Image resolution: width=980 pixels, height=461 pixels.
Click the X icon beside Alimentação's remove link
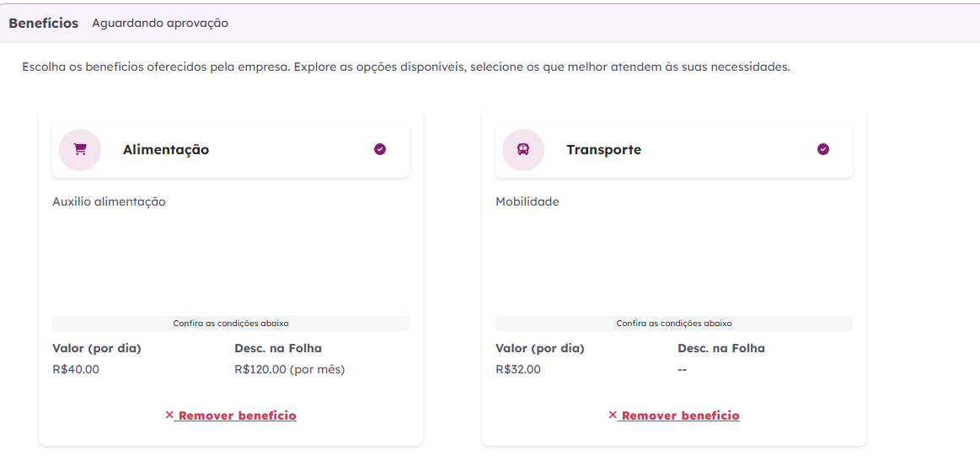[x=169, y=415]
